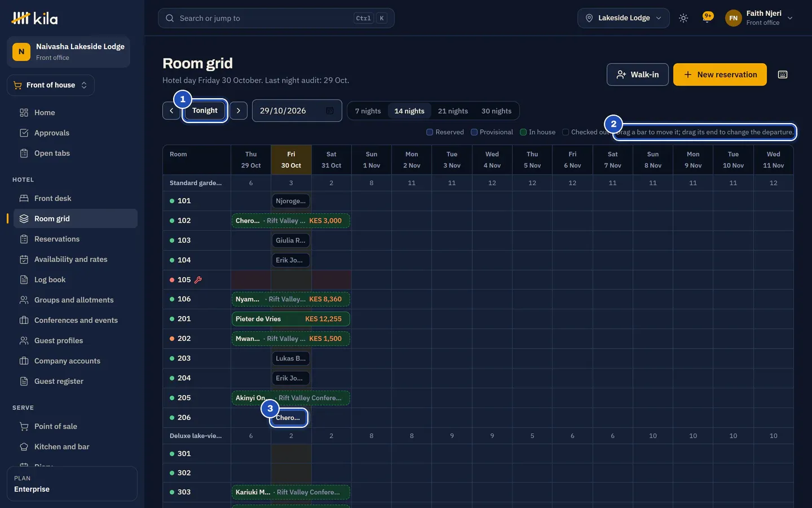Open Company accounts
Screen dimensions: 812x508
tap(76, 361)
